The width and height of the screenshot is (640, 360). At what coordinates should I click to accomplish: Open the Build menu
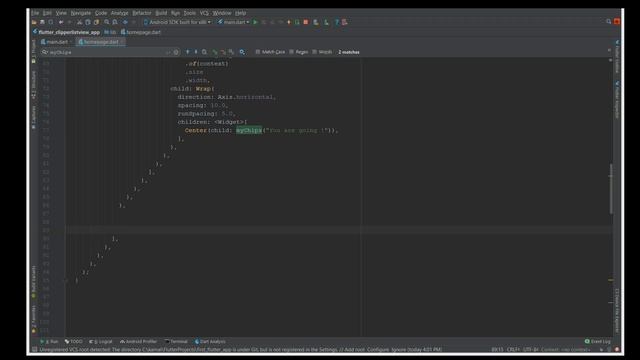pos(161,13)
